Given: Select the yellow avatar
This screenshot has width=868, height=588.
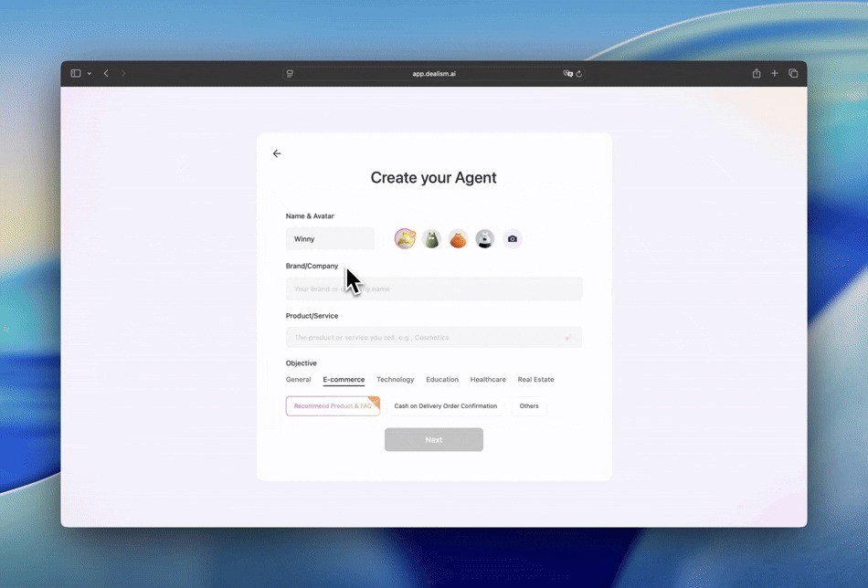Looking at the screenshot, I should [x=405, y=239].
